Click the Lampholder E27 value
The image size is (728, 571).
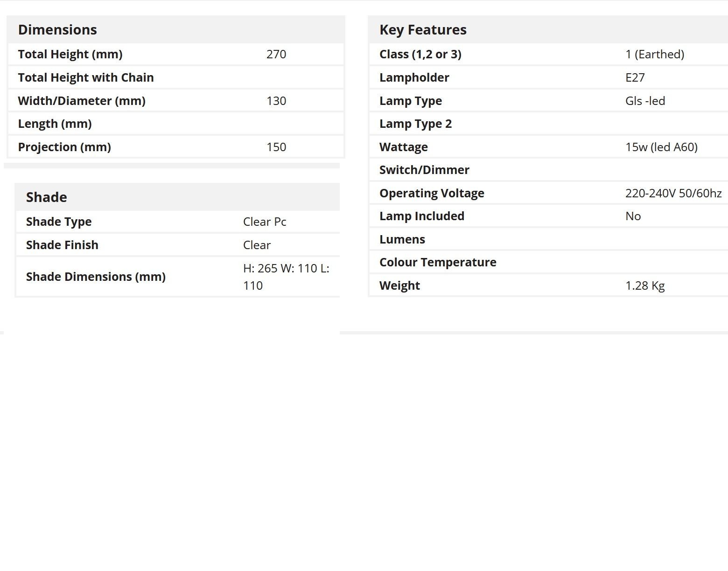pos(635,77)
